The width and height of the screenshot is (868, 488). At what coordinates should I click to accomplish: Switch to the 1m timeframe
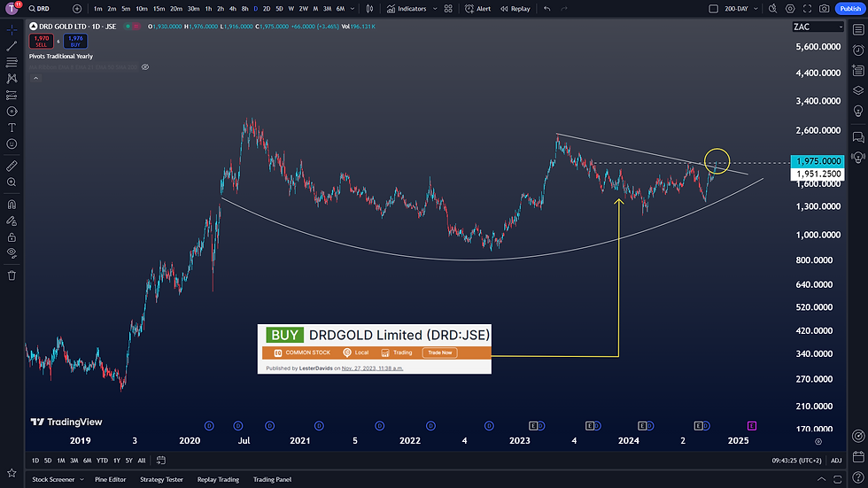[98, 8]
